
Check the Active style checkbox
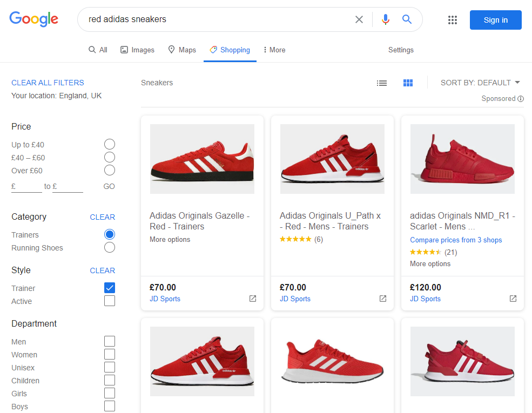(110, 300)
